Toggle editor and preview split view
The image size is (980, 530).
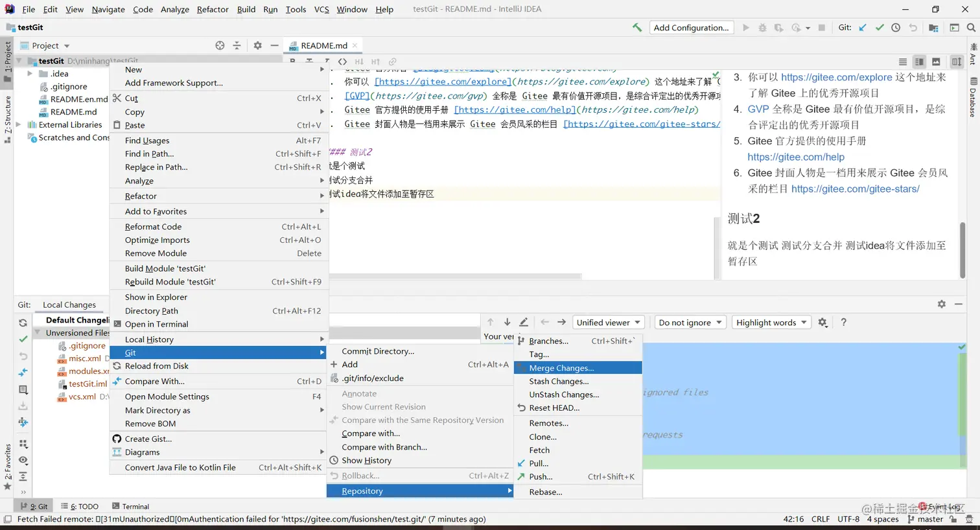coord(919,62)
